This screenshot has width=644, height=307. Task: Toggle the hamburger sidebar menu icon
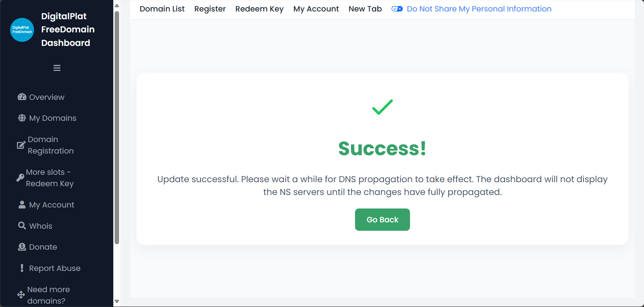[x=57, y=68]
